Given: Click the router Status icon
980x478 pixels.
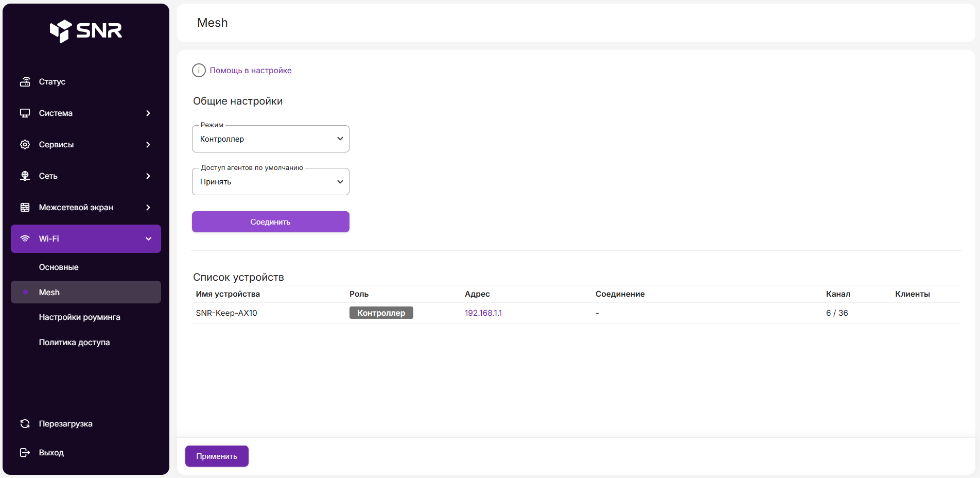Looking at the screenshot, I should tap(25, 82).
